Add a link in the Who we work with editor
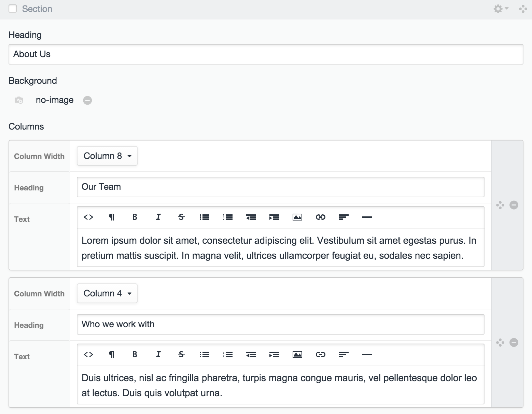 click(321, 355)
